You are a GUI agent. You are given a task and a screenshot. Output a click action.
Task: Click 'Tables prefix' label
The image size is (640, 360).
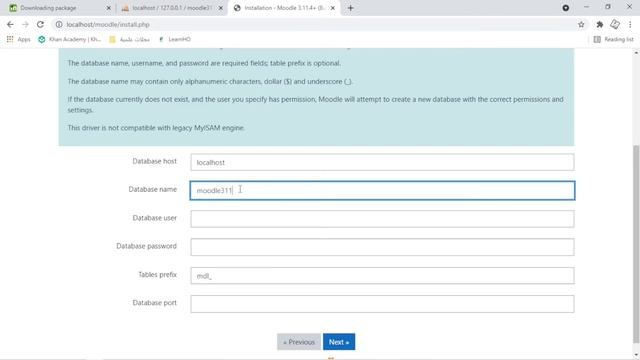[158, 275]
